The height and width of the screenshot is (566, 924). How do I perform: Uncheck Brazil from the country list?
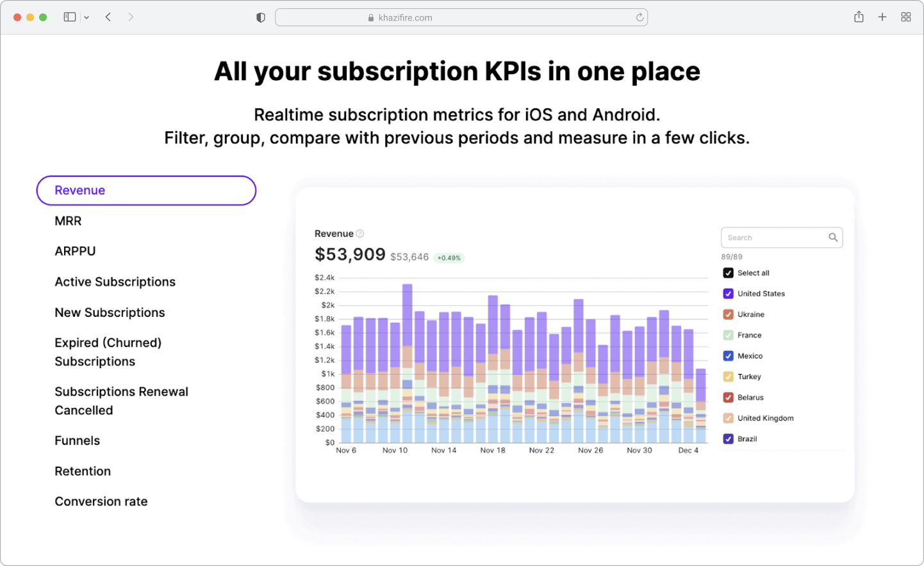(728, 439)
